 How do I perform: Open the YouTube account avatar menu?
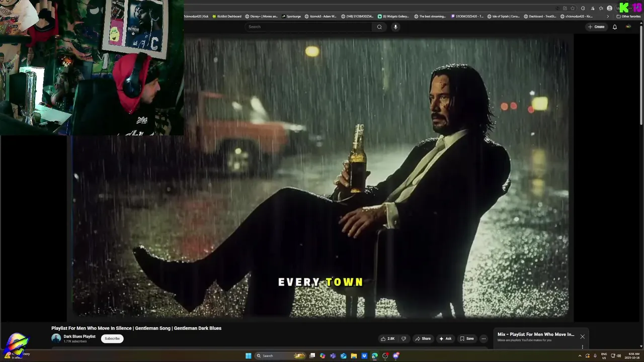pyautogui.click(x=628, y=27)
